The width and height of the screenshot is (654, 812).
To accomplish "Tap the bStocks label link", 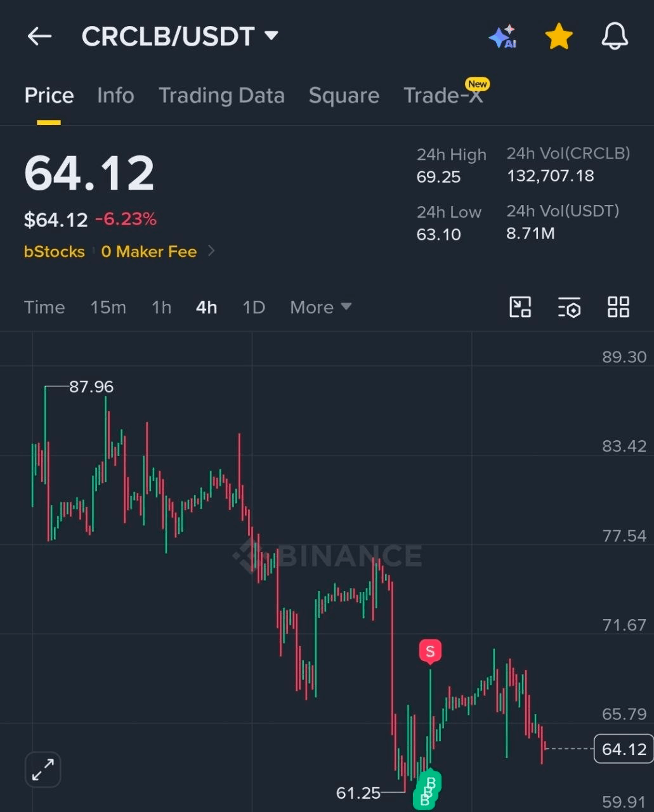I will point(55,251).
